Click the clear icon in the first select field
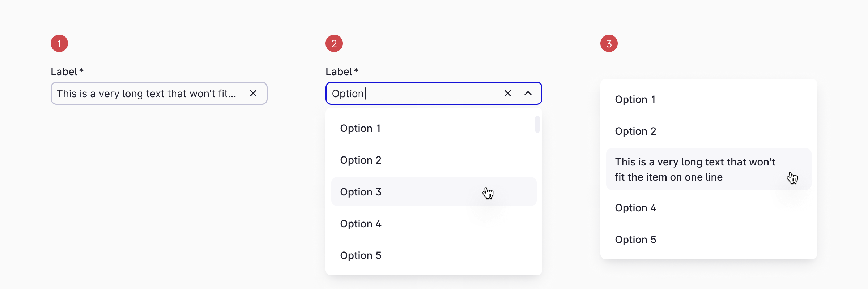The image size is (868, 289). (253, 93)
